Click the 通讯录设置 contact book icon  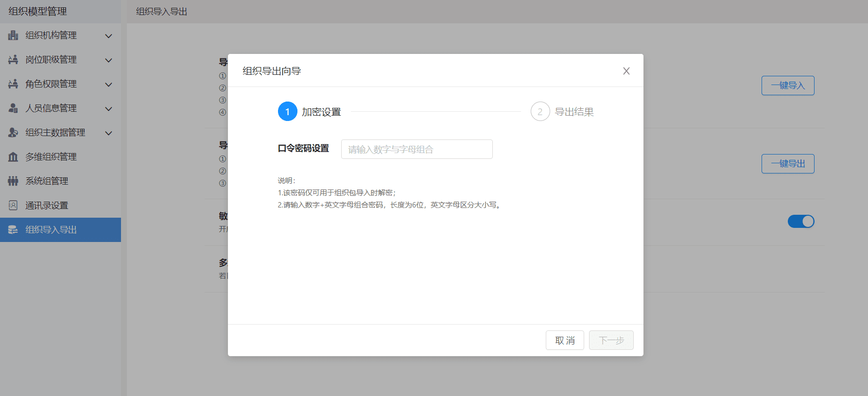(x=13, y=206)
